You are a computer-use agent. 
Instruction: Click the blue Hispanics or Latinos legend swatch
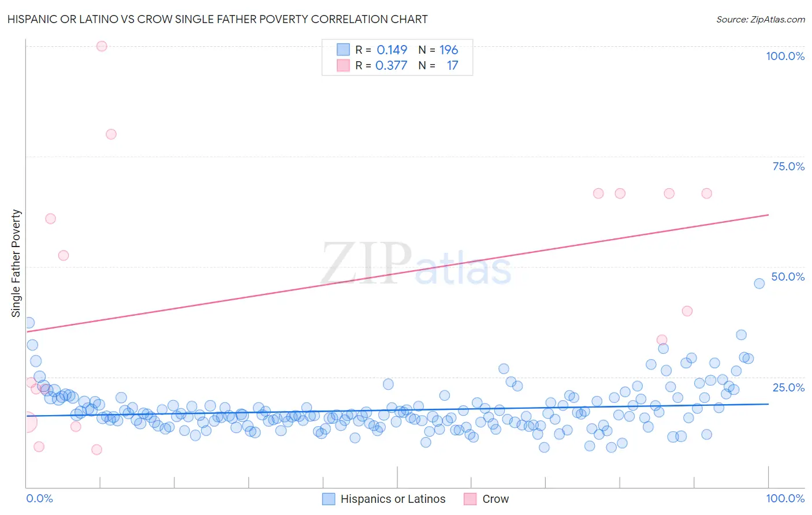click(x=329, y=499)
